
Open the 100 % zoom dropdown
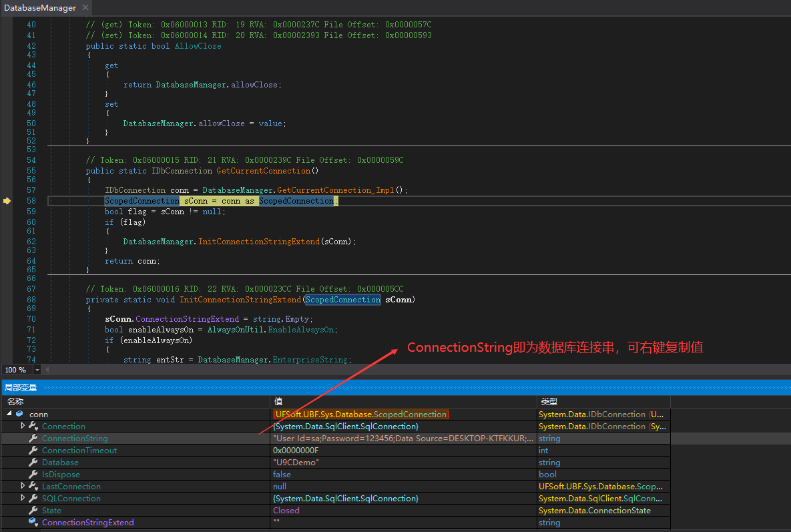click(37, 370)
